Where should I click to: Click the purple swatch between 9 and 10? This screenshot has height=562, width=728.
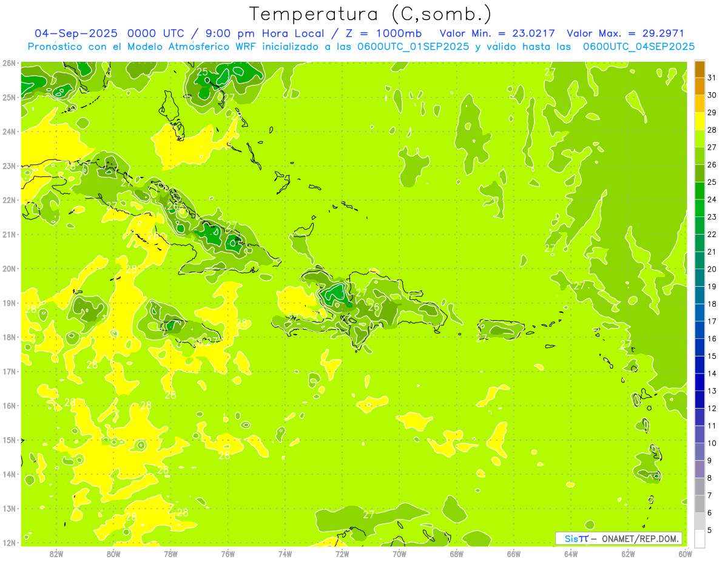pos(699,452)
